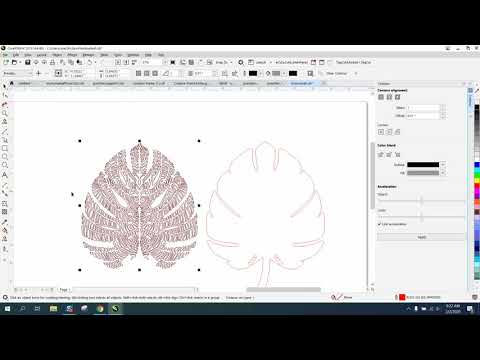Screen dimensions: 480x360
Task: Click the Apply button in the Contour docker
Action: [421, 237]
